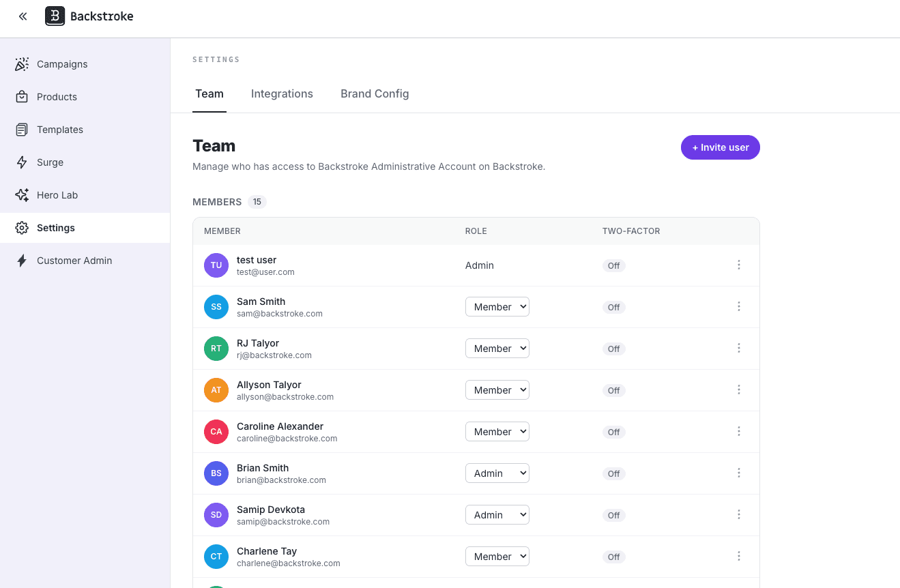Open the role dropdown for Caroline Alexander
The height and width of the screenshot is (588, 900).
(497, 432)
